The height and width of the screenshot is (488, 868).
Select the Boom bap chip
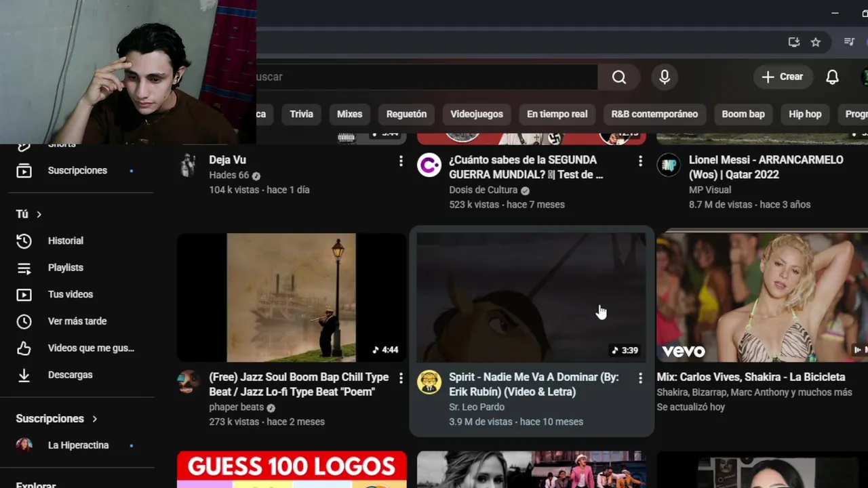(x=743, y=114)
